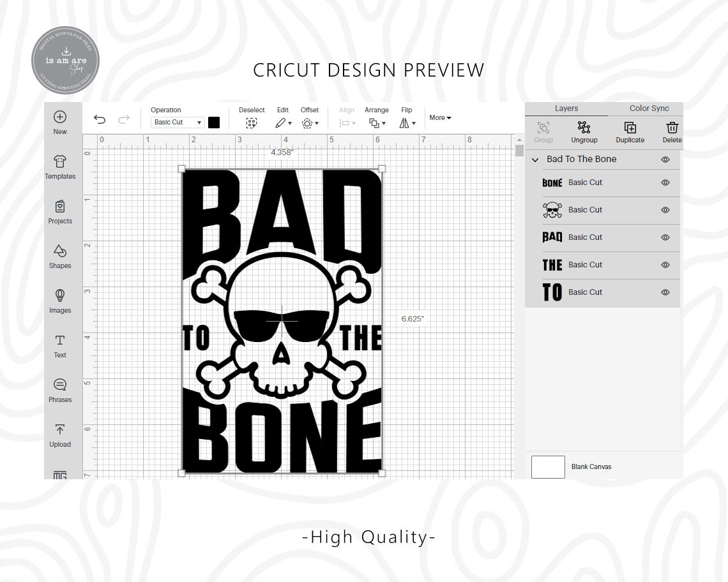Open the Shapes panel
This screenshot has width=728, height=582.
click(60, 257)
